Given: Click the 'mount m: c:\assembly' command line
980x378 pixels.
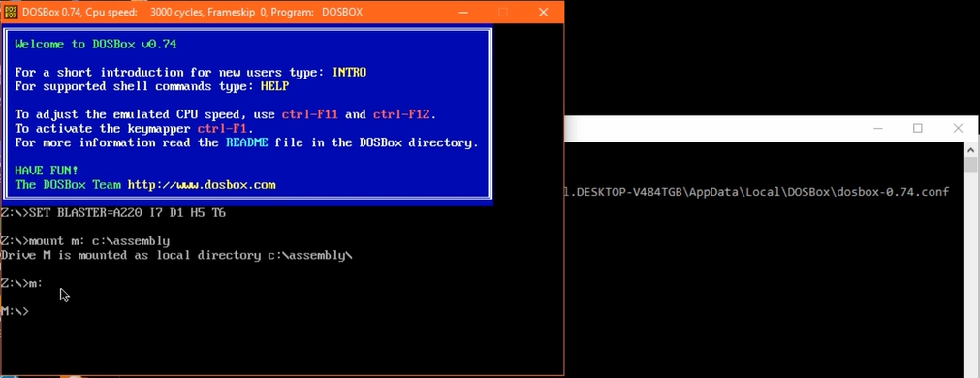Looking at the screenshot, I should 85,241.
